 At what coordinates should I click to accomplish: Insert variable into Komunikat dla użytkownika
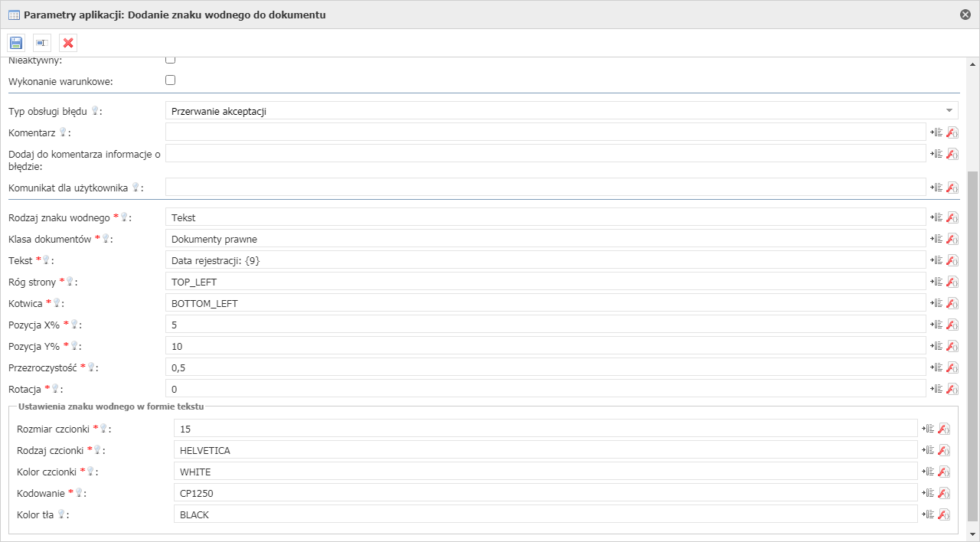[x=936, y=187]
